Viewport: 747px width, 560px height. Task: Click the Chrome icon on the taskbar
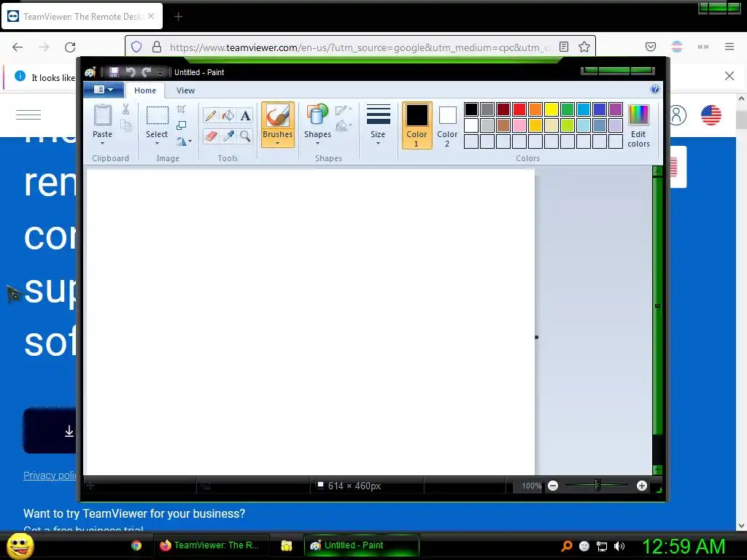tap(136, 545)
